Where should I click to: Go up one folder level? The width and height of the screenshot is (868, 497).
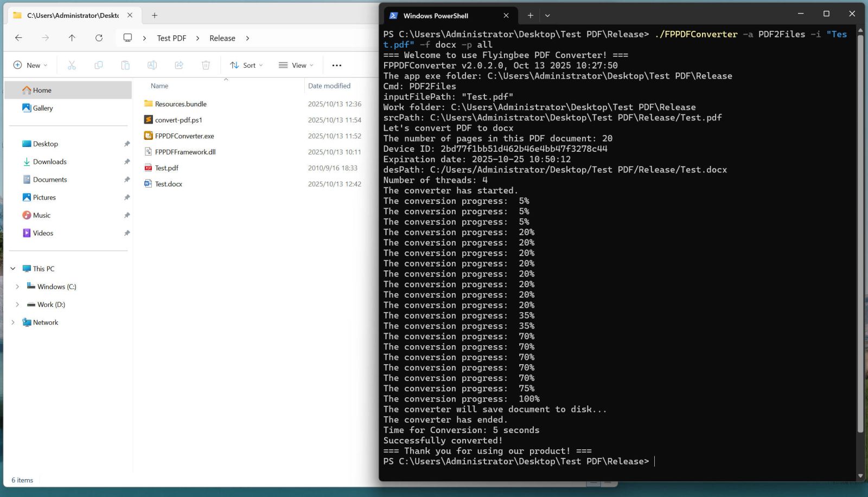pyautogui.click(x=72, y=38)
